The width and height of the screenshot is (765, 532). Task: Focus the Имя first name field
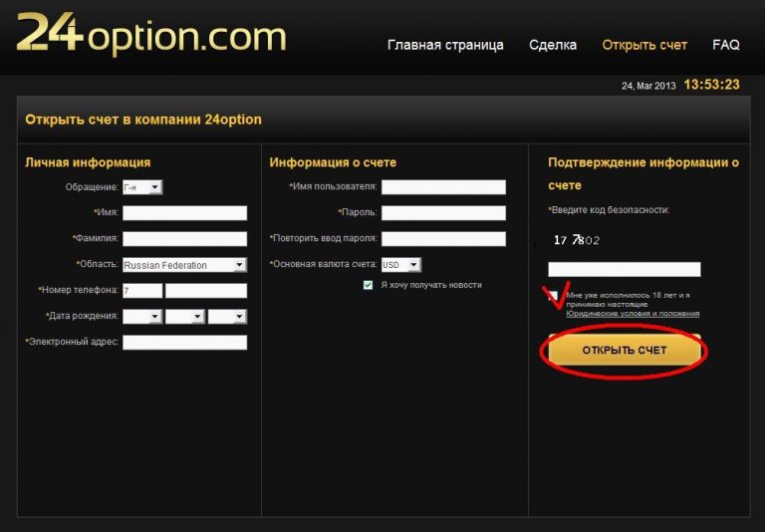coord(185,213)
